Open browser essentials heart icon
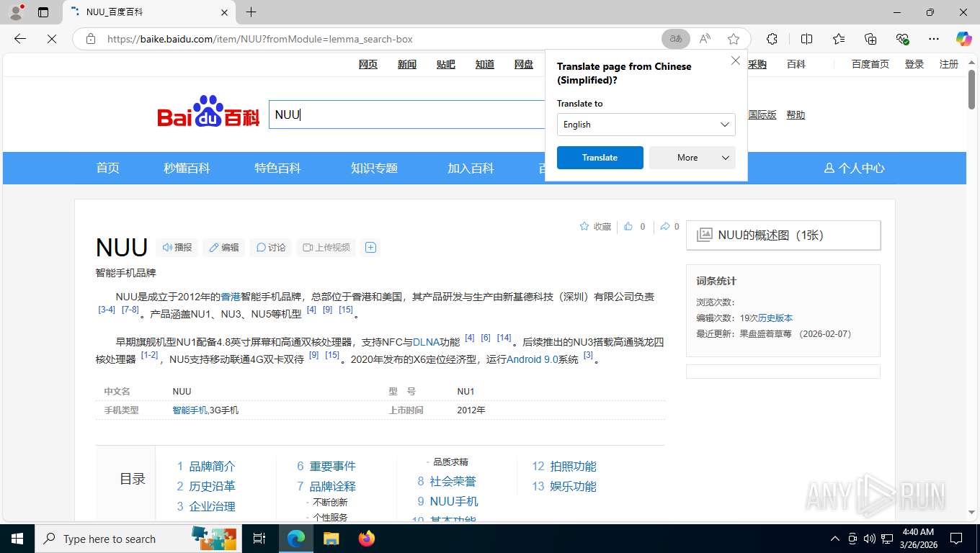Viewport: 980px width, 553px height. pos(902,39)
